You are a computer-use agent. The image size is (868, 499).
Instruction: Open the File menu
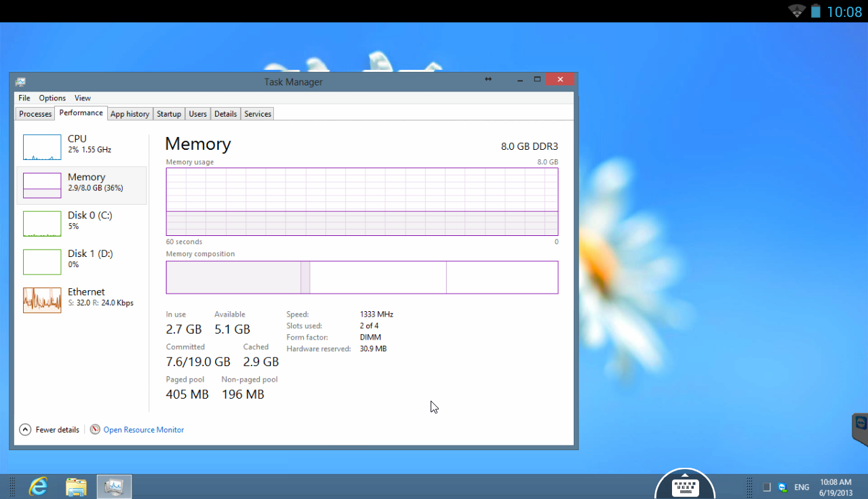coord(24,98)
